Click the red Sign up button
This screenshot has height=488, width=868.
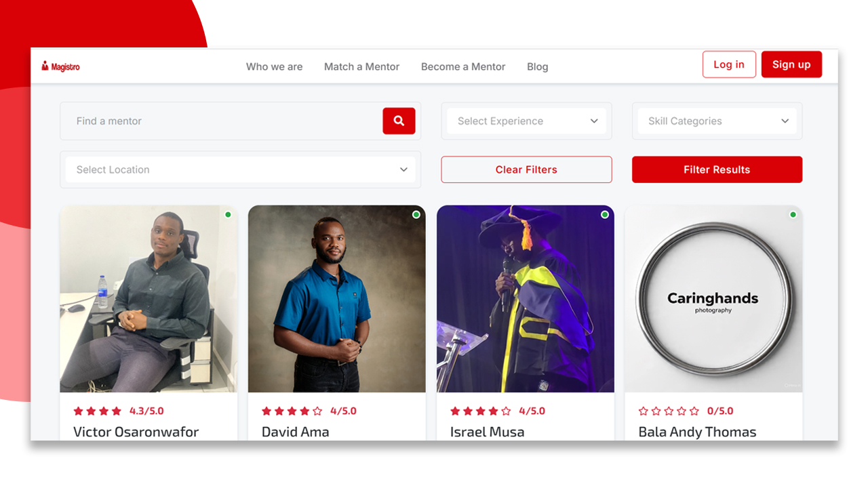(x=791, y=64)
